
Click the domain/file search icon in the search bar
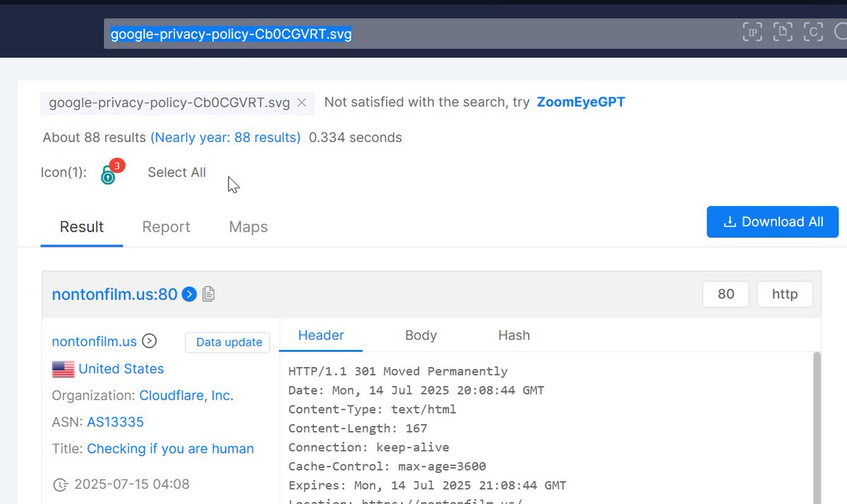(782, 31)
